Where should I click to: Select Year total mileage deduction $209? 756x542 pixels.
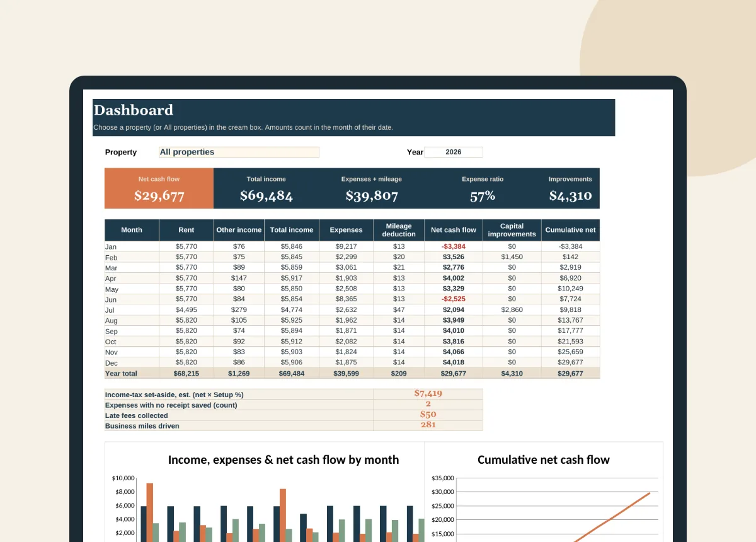coord(399,373)
